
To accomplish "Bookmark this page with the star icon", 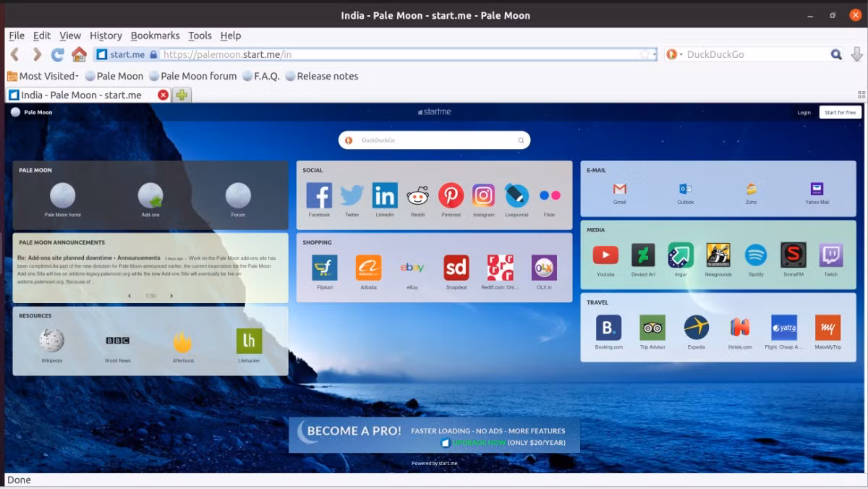I will pyautogui.click(x=645, y=54).
